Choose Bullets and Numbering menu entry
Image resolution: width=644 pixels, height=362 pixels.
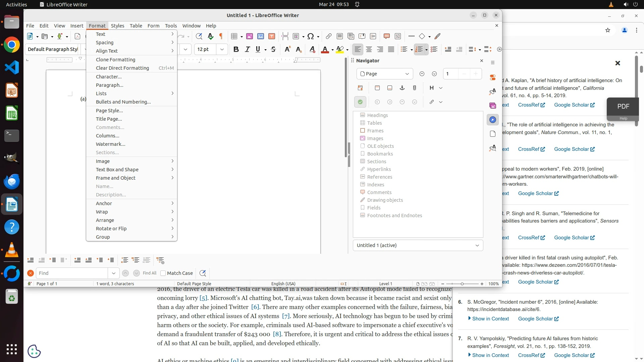123,102
